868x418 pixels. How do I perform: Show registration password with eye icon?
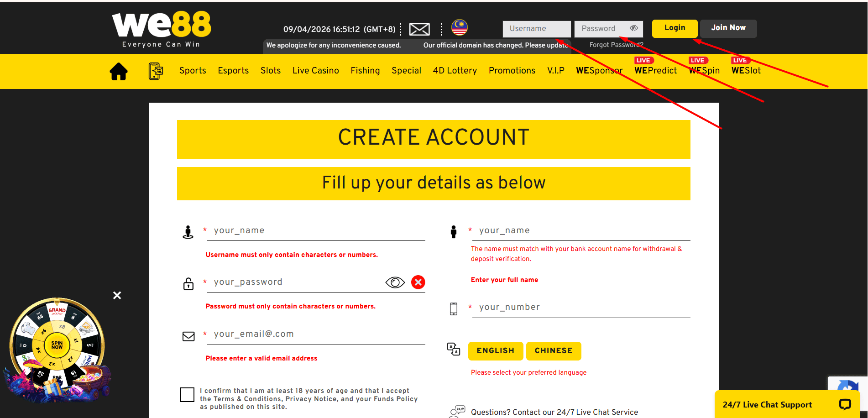(x=395, y=282)
